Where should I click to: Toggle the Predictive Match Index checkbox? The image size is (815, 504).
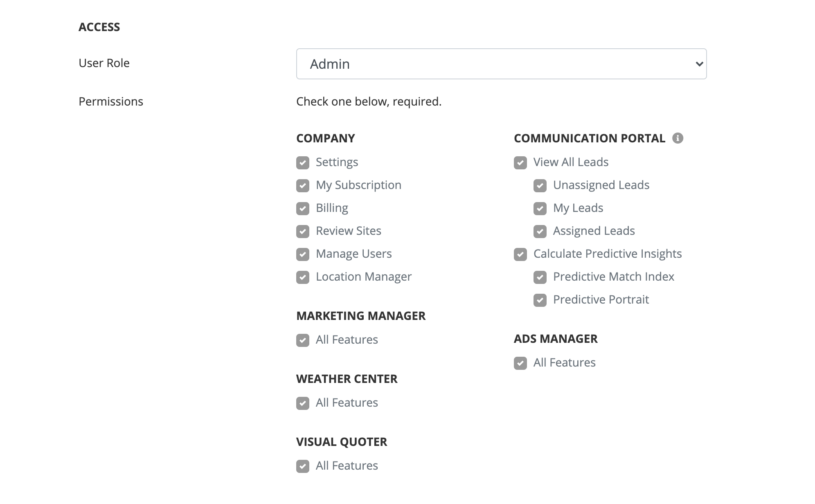(540, 277)
